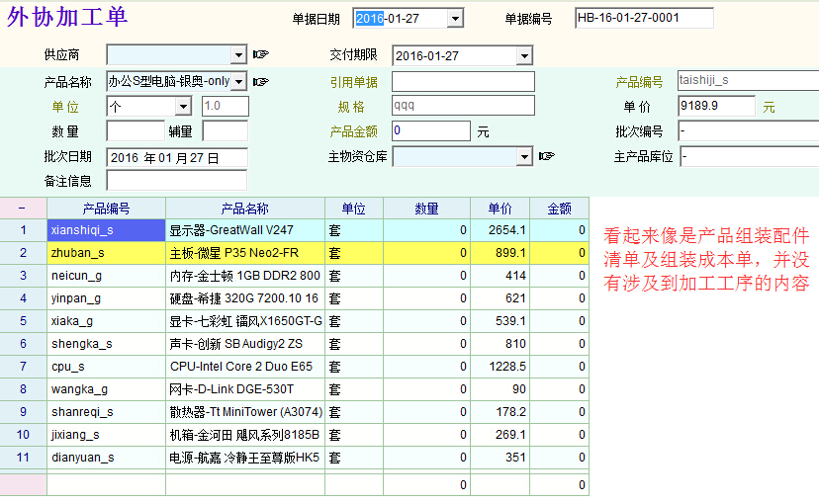
Task: Select the xianshiqi_s cell in row 1
Action: (x=106, y=230)
